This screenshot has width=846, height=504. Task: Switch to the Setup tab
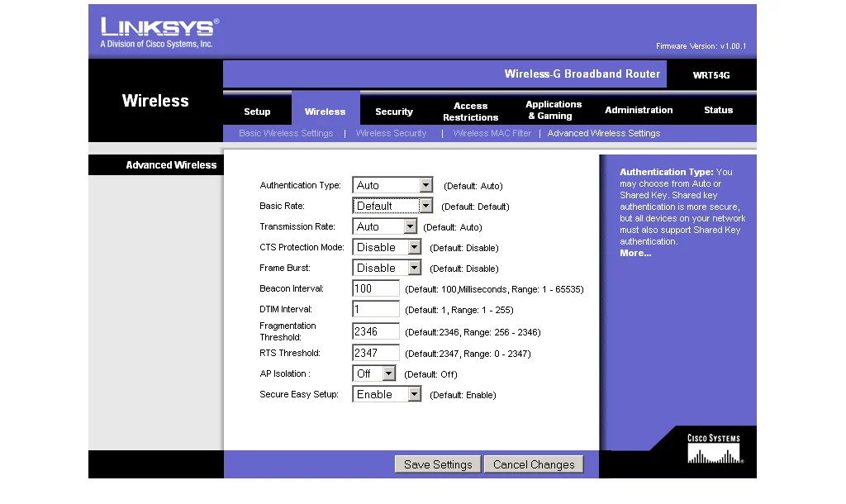coord(257,112)
